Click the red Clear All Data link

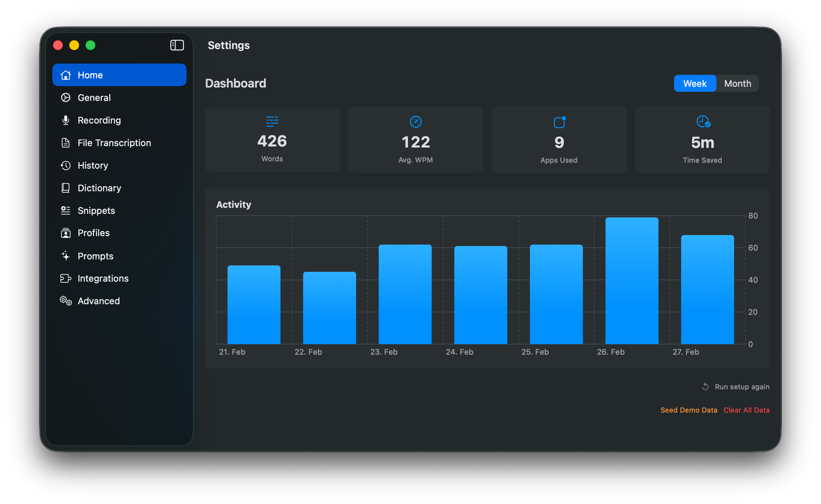coord(746,410)
